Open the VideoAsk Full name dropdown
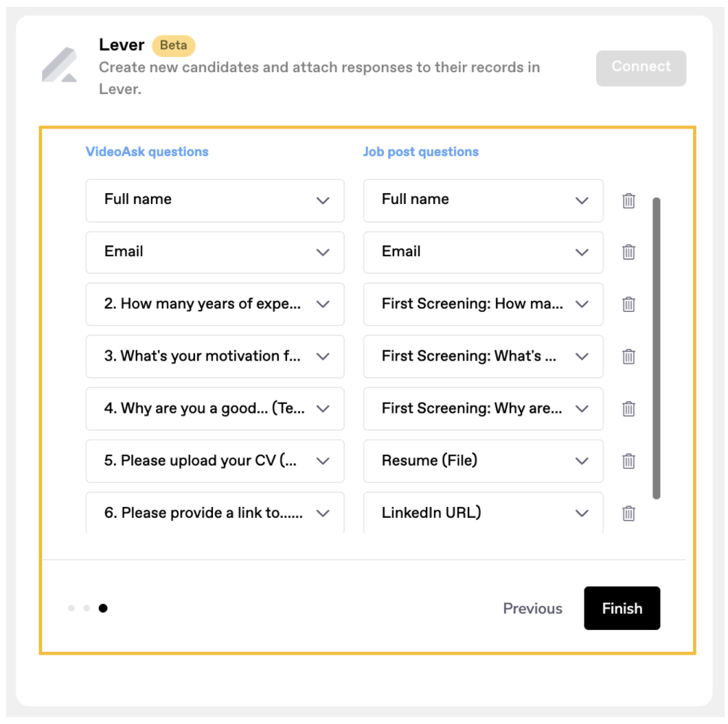The height and width of the screenshot is (724, 728). pos(214,200)
